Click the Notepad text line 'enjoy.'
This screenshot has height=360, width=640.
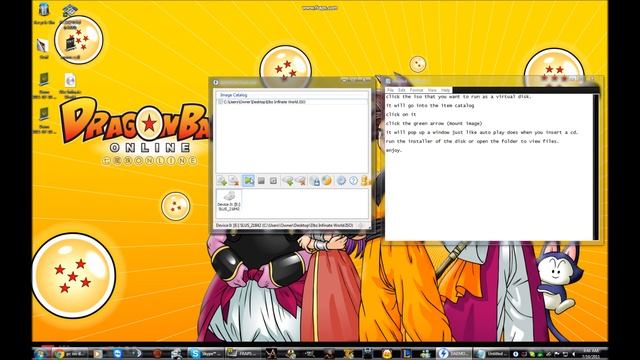[394, 150]
